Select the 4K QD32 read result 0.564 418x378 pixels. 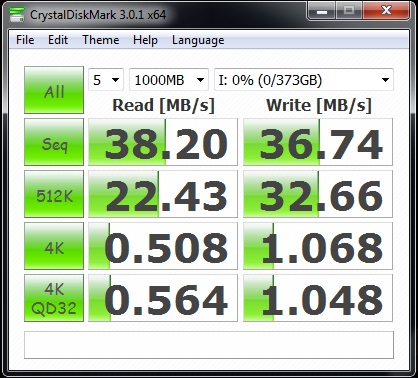pyautogui.click(x=163, y=298)
